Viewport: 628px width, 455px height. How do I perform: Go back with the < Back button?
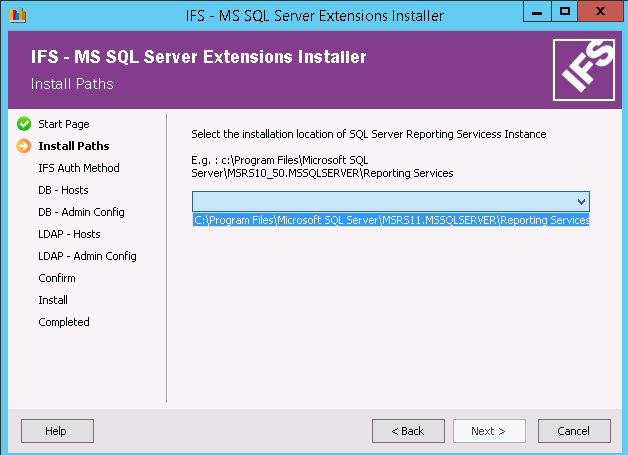408,431
